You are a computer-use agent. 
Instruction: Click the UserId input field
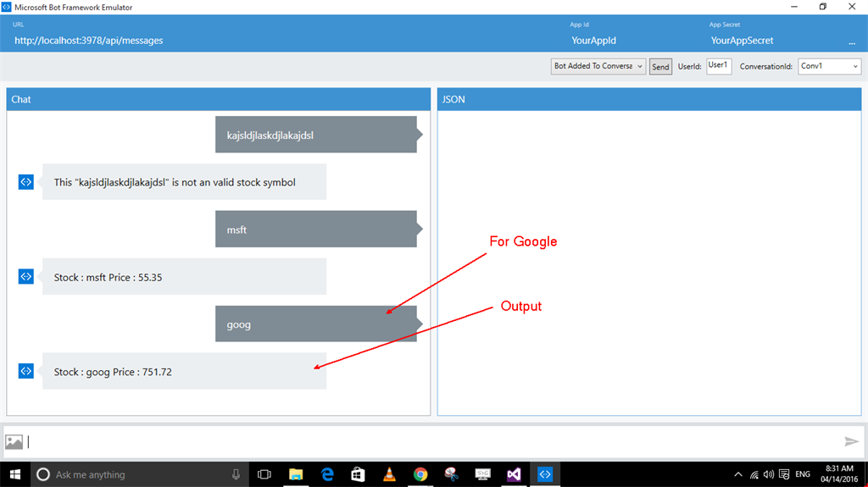(x=719, y=66)
